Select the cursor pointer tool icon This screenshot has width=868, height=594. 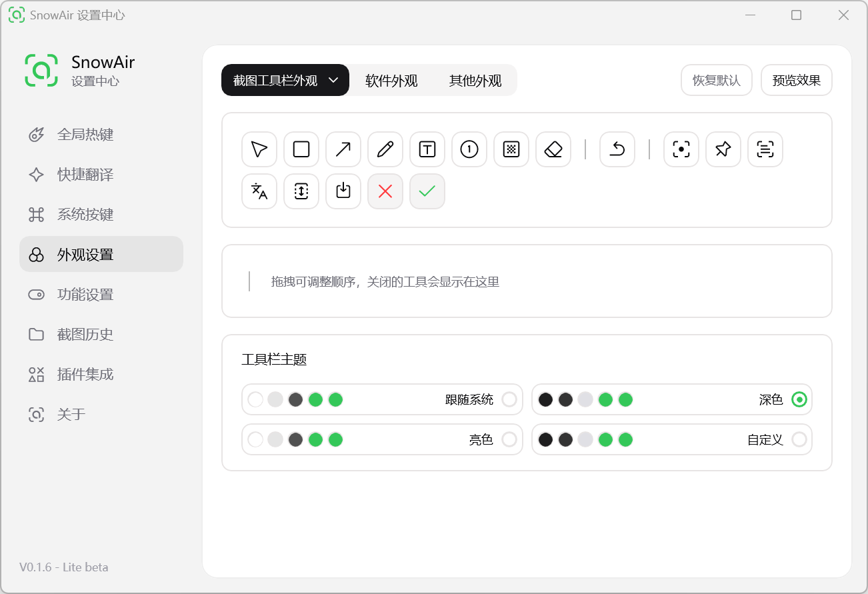pyautogui.click(x=259, y=149)
